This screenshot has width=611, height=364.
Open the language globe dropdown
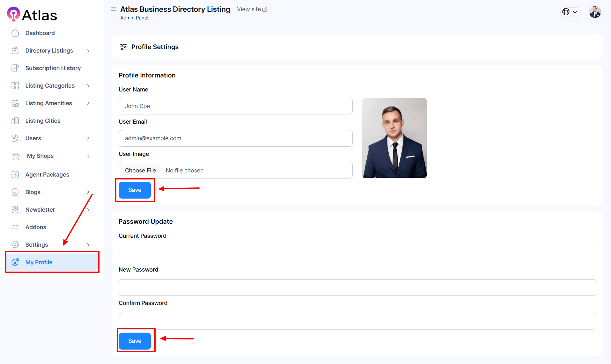(x=570, y=12)
